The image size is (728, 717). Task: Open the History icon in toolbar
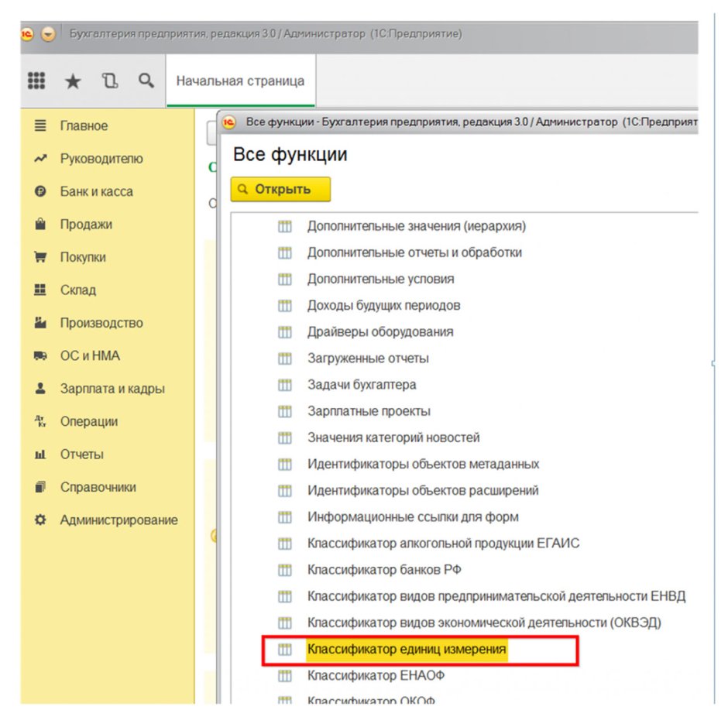[x=110, y=81]
